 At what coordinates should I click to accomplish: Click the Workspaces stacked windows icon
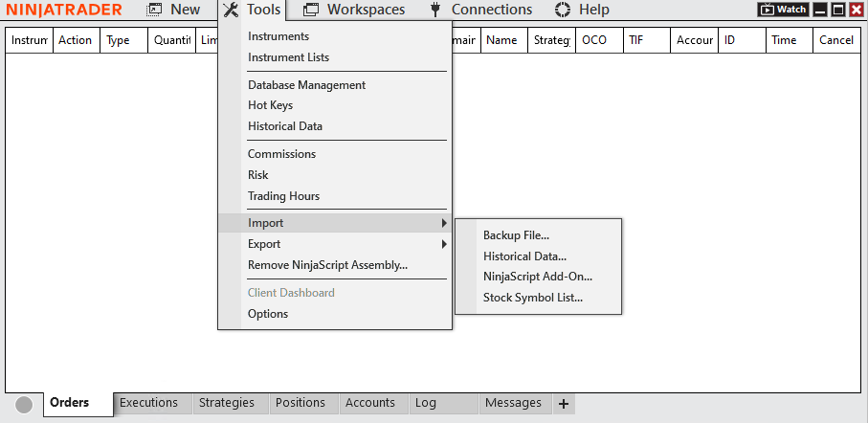point(311,10)
